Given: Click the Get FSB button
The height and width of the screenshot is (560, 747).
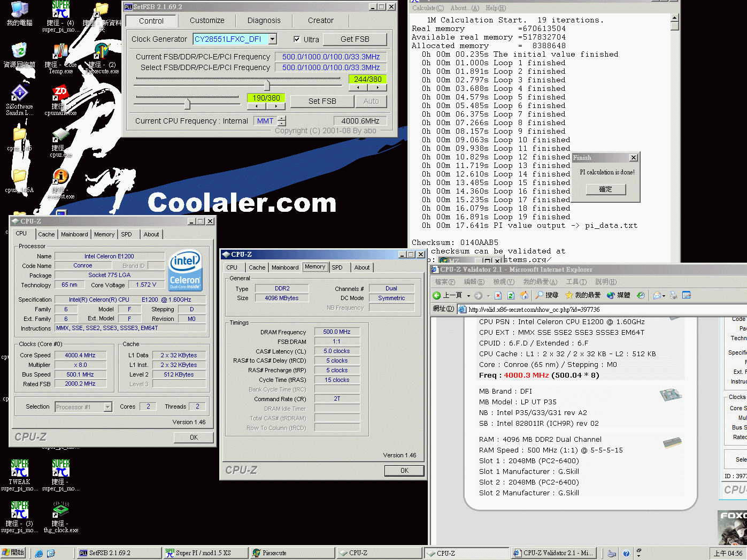Looking at the screenshot, I should point(355,39).
